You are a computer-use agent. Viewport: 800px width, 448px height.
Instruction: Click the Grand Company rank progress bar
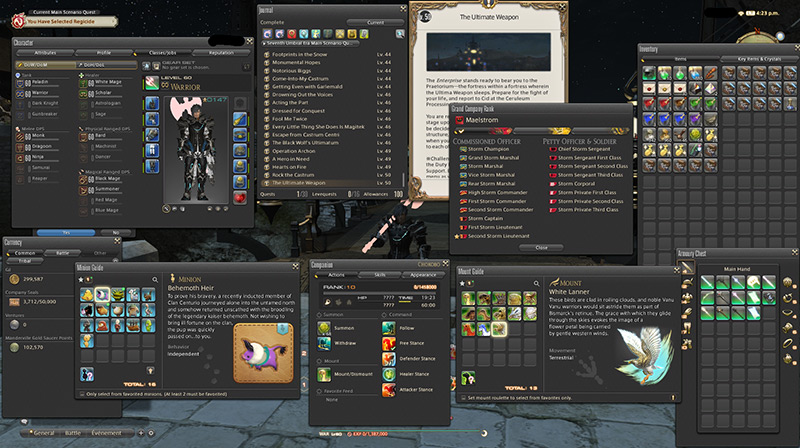click(541, 131)
